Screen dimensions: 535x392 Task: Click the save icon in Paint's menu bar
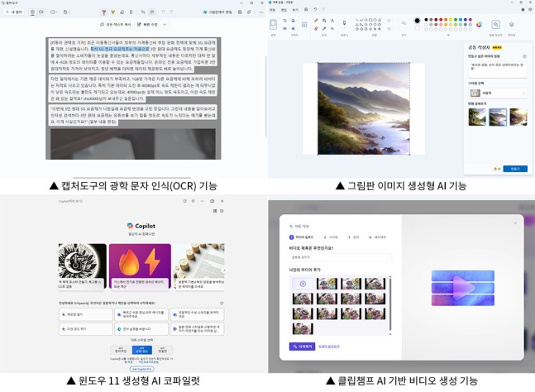pos(306,10)
